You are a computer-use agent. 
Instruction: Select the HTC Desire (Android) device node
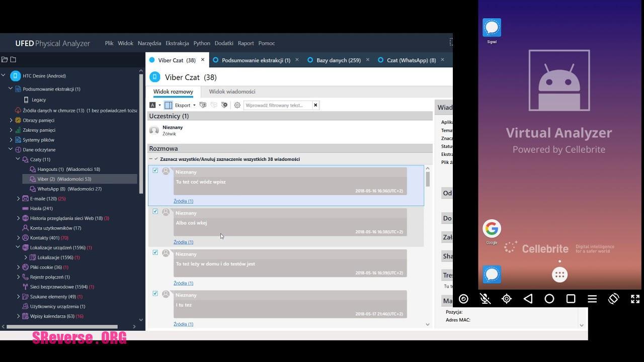(44, 76)
